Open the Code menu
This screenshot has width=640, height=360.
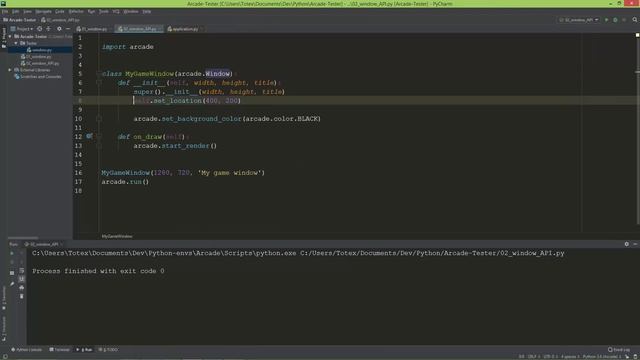pyautogui.click(x=60, y=11)
